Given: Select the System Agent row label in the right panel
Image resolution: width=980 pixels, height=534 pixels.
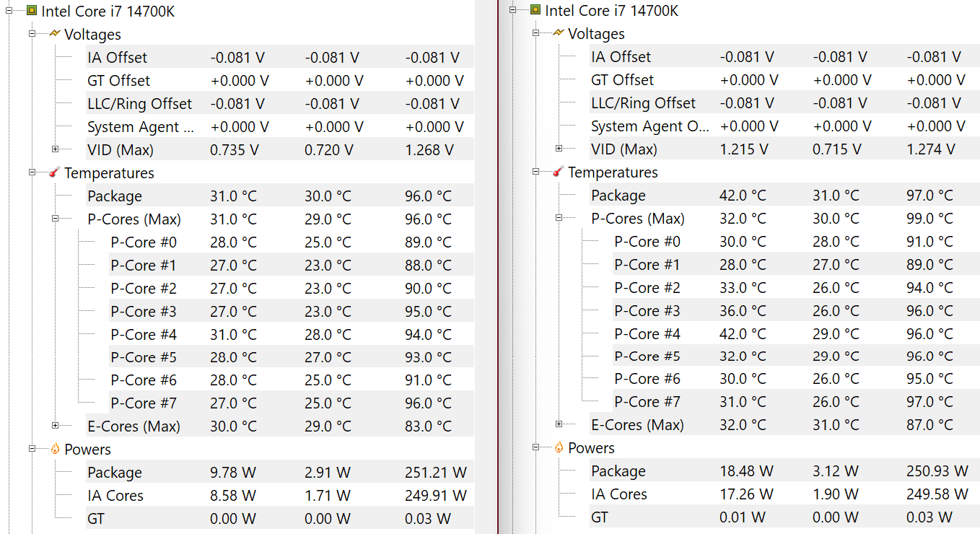Looking at the screenshot, I should (x=649, y=126).
